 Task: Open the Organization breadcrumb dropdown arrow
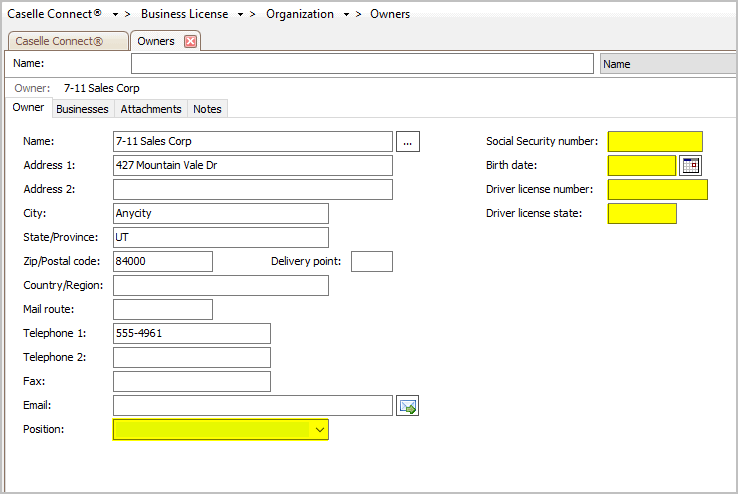[346, 15]
